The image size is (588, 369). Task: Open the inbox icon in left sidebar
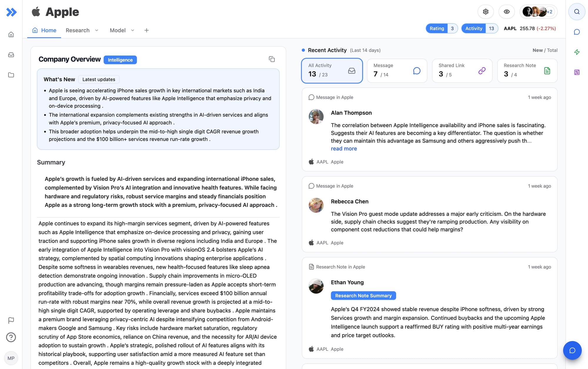pyautogui.click(x=11, y=55)
